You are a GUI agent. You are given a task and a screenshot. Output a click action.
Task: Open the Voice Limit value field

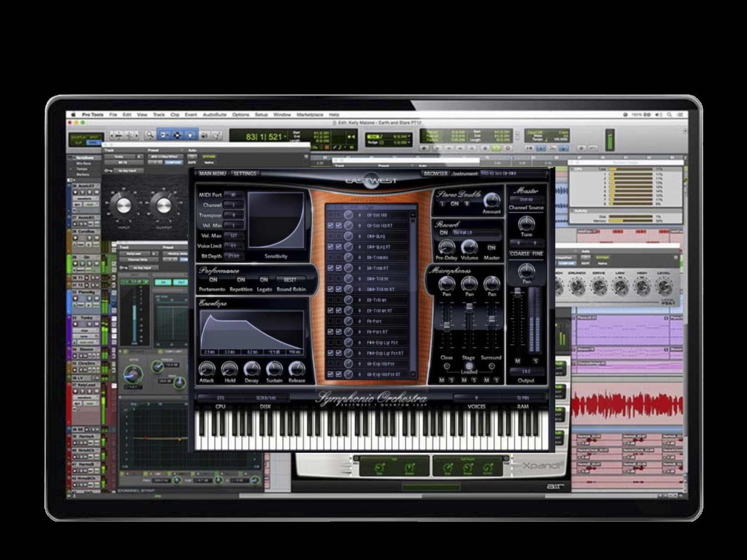(234, 246)
